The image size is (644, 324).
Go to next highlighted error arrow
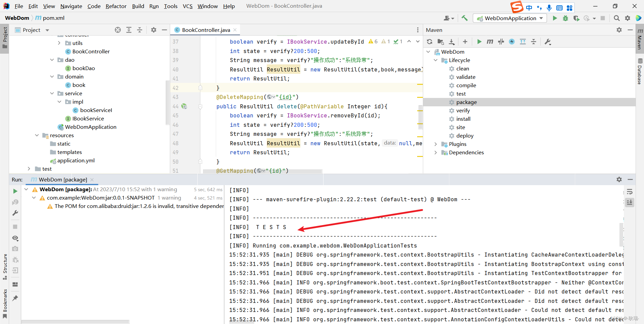click(x=418, y=42)
